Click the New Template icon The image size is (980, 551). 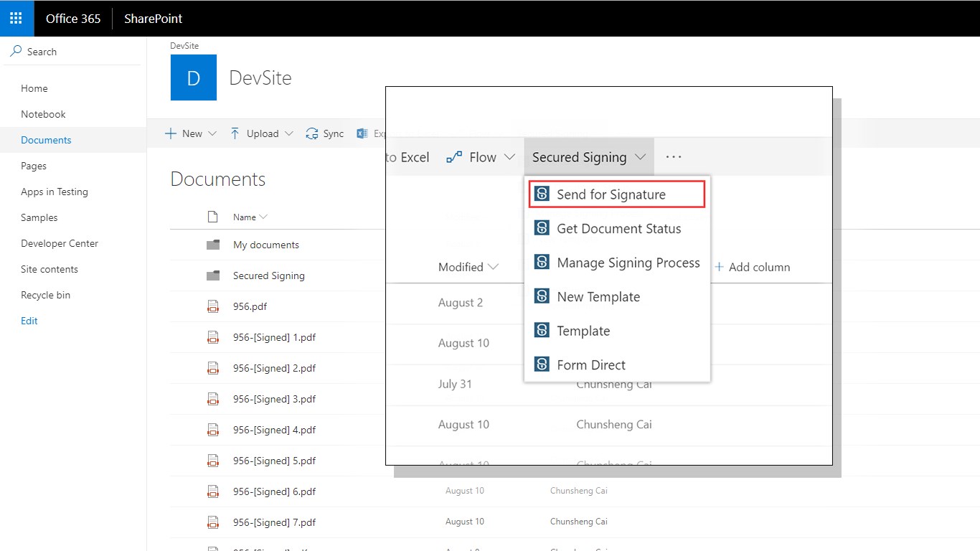542,296
